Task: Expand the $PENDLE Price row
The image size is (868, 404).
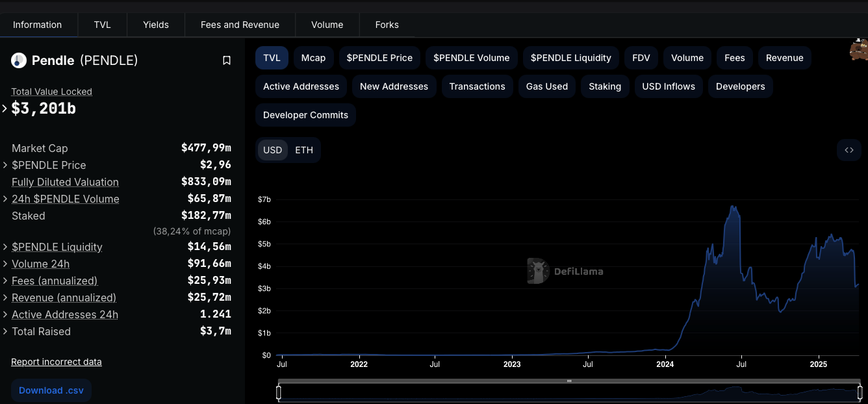Action: click(x=6, y=165)
